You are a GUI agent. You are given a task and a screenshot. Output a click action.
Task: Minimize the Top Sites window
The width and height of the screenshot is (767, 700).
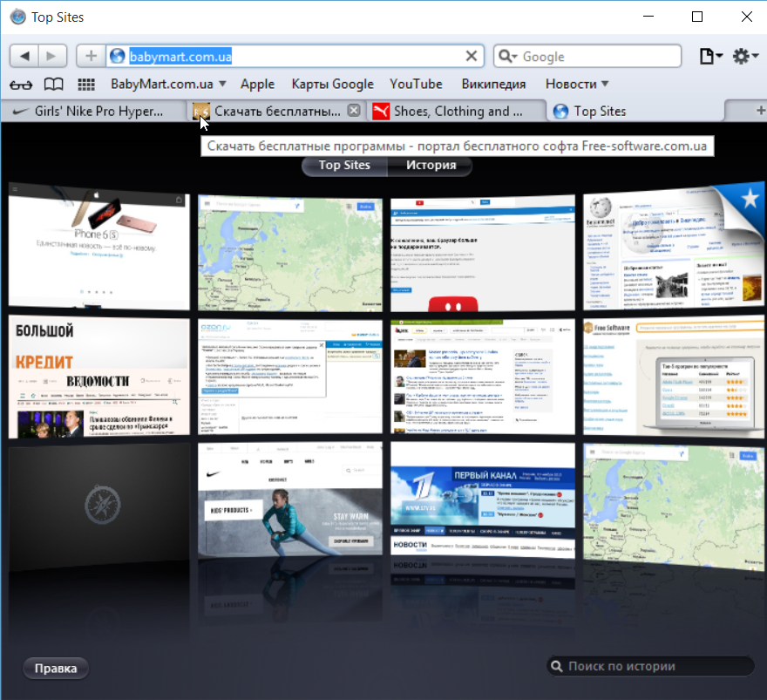click(x=648, y=17)
